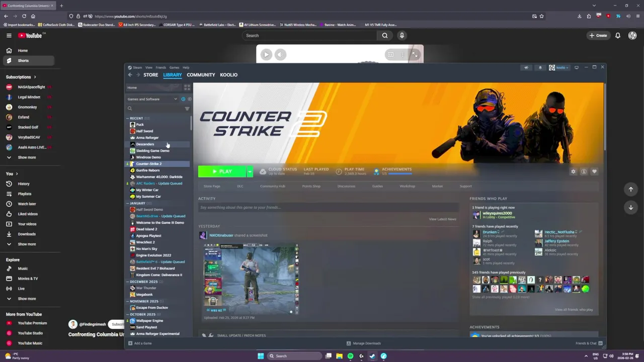Switch to the STORE tab in Steam
The image size is (644, 362).
coord(150,75)
